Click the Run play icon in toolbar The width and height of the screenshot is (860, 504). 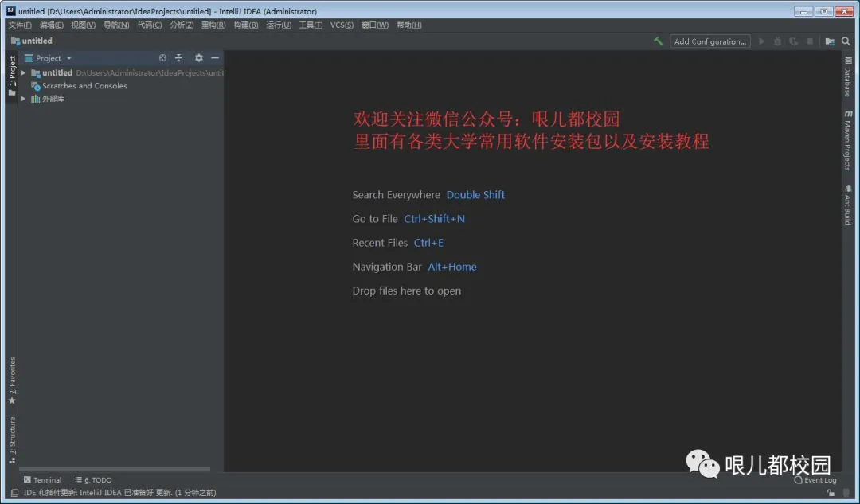761,41
